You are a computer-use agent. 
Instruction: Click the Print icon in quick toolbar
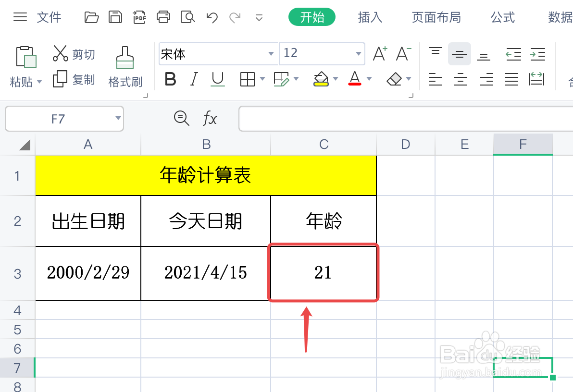tap(163, 17)
